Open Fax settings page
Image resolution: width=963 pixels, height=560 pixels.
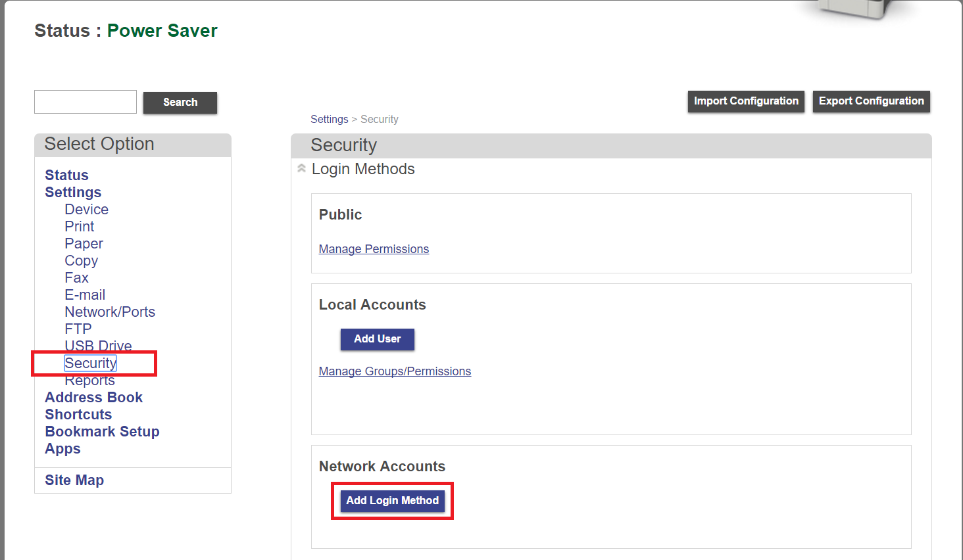pos(76,277)
